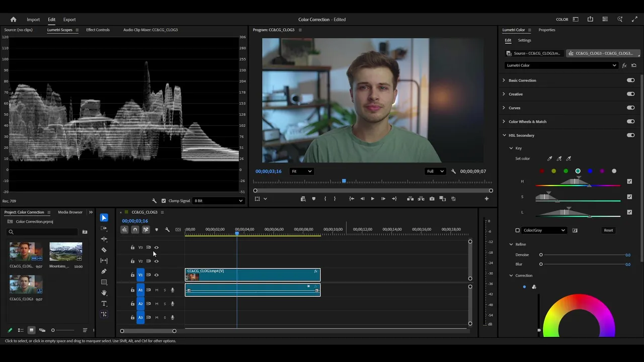Open the Fit zoom level dropdown

(302, 171)
